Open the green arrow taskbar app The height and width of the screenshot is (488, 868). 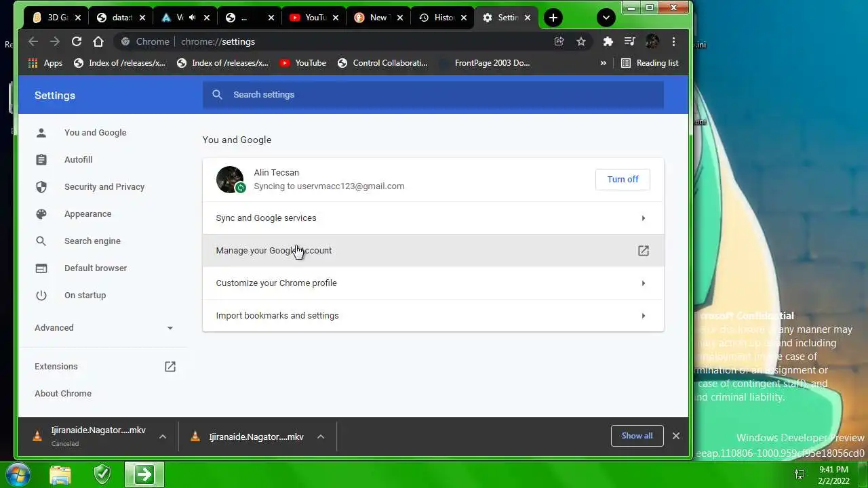pyautogui.click(x=144, y=474)
